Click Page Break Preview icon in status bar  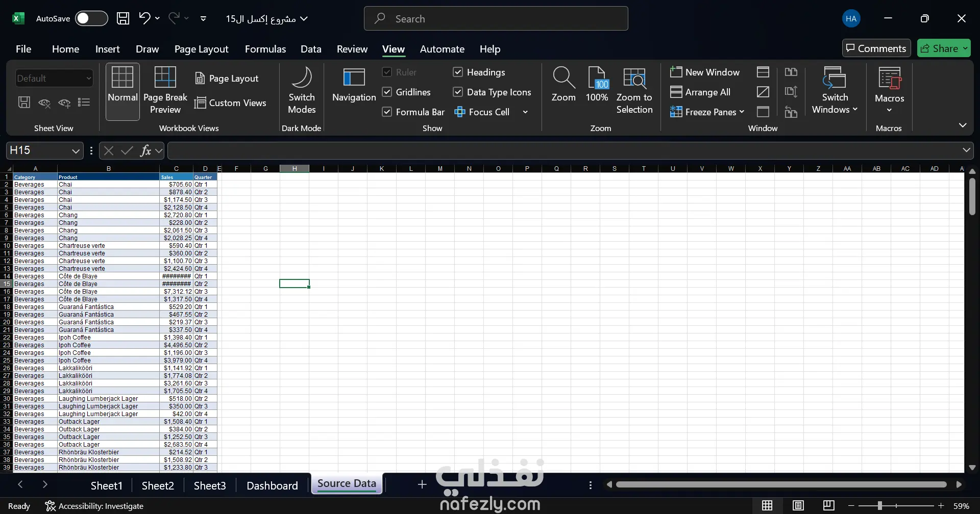pyautogui.click(x=829, y=506)
